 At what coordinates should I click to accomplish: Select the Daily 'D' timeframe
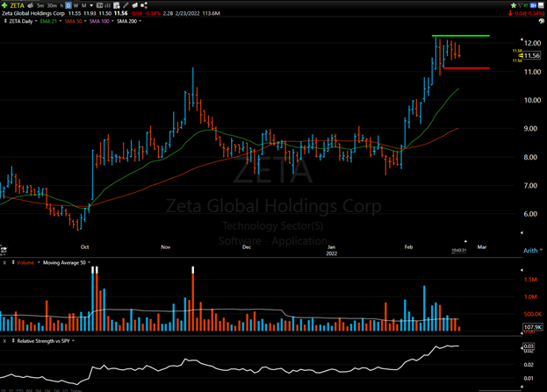(x=68, y=5)
